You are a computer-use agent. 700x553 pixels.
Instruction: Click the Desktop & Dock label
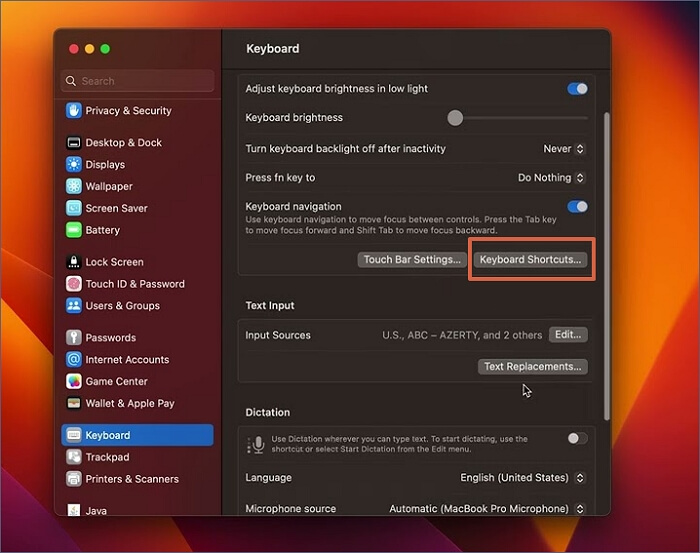tap(124, 142)
